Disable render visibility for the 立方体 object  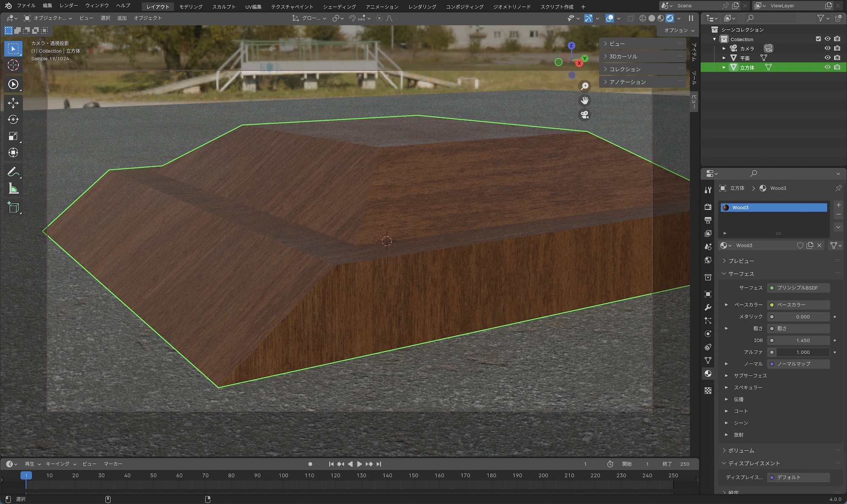(x=837, y=67)
